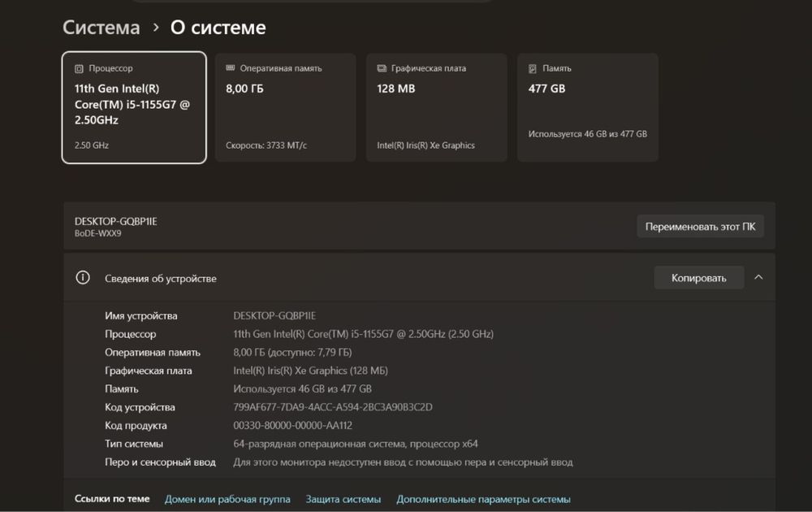Click the 128 МВ graphics memory text
Viewport: 812px width, 512px height.
(396, 89)
